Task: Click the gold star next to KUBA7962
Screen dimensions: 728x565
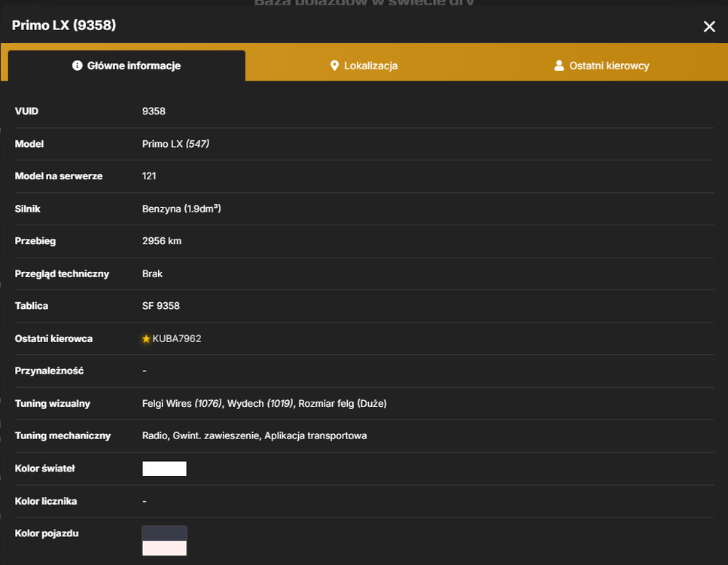Action: click(146, 339)
